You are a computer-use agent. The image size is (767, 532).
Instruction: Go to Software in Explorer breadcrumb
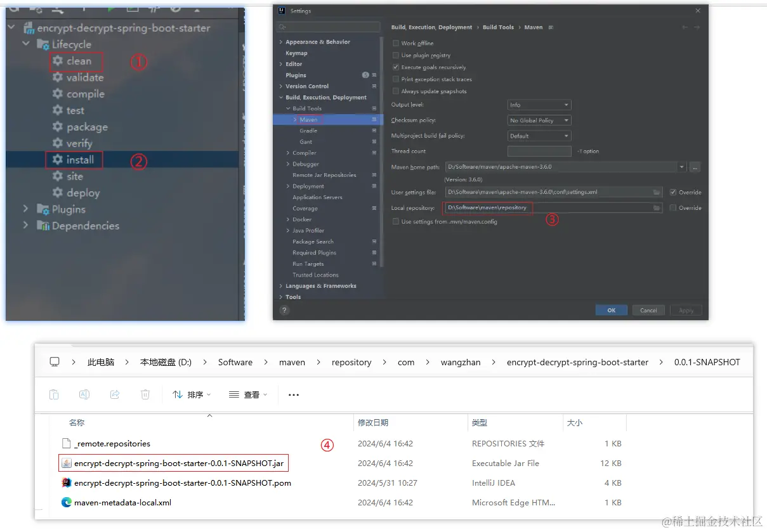point(235,362)
